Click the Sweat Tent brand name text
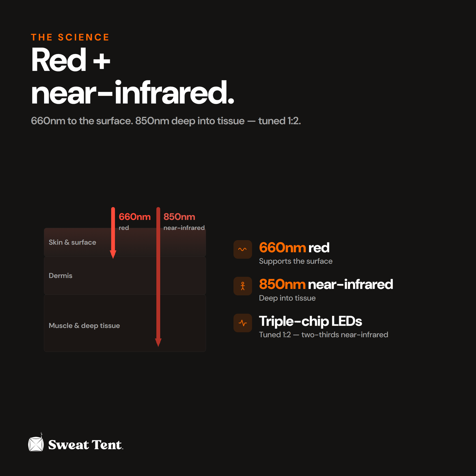Screen dimensions: 476x476 pyautogui.click(x=86, y=445)
